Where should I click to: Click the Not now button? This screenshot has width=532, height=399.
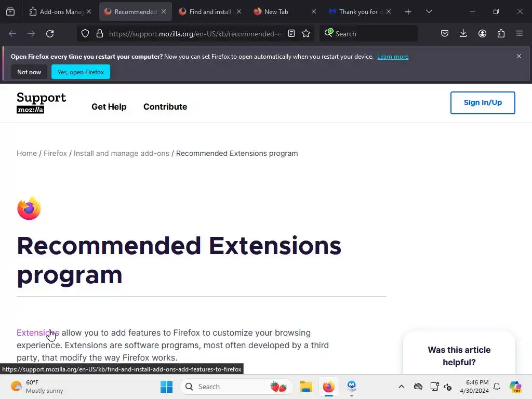29,72
